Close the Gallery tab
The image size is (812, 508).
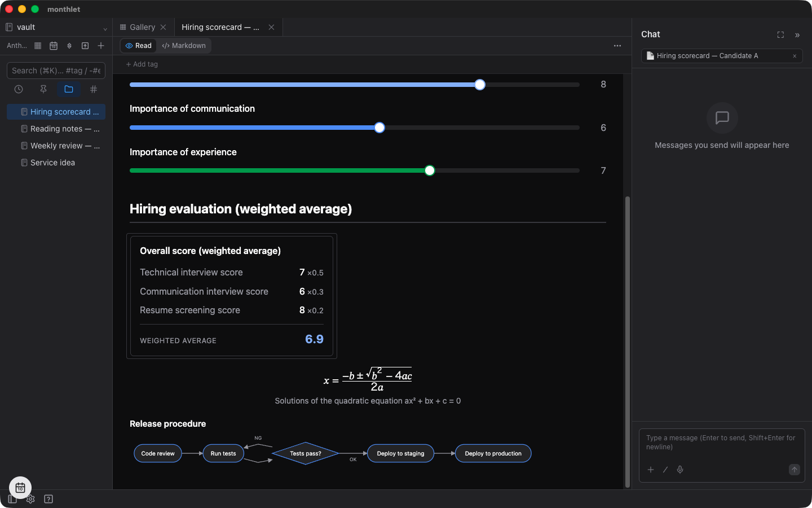[163, 27]
